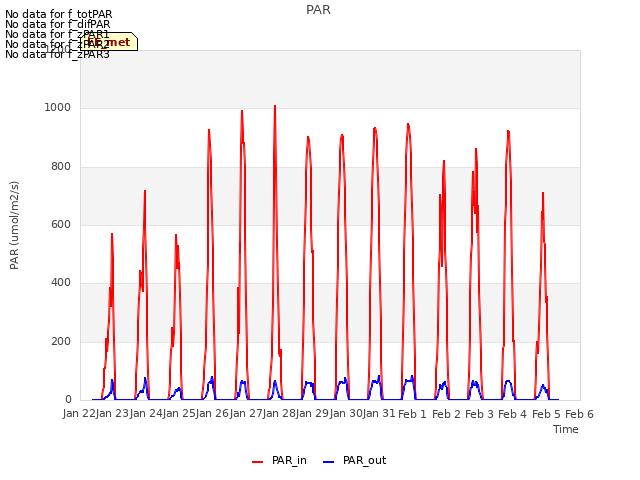Click the Jan 30 x-axis tick label

click(x=346, y=414)
